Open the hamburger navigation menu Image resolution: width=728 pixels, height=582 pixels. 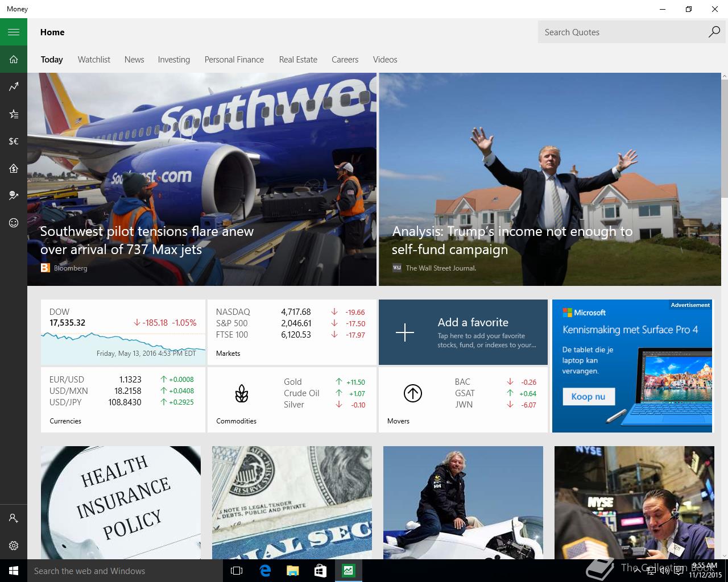tap(14, 32)
